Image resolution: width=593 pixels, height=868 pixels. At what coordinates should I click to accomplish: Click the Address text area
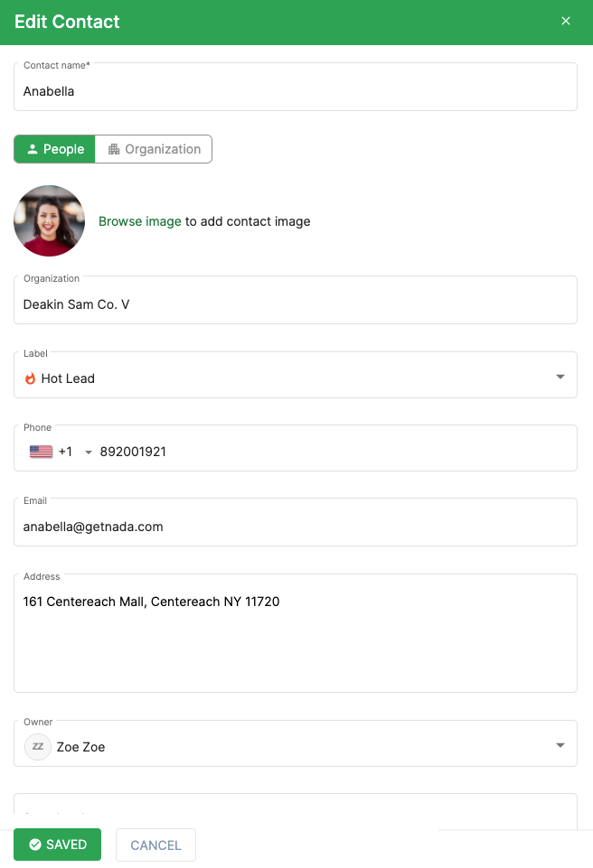pos(296,633)
